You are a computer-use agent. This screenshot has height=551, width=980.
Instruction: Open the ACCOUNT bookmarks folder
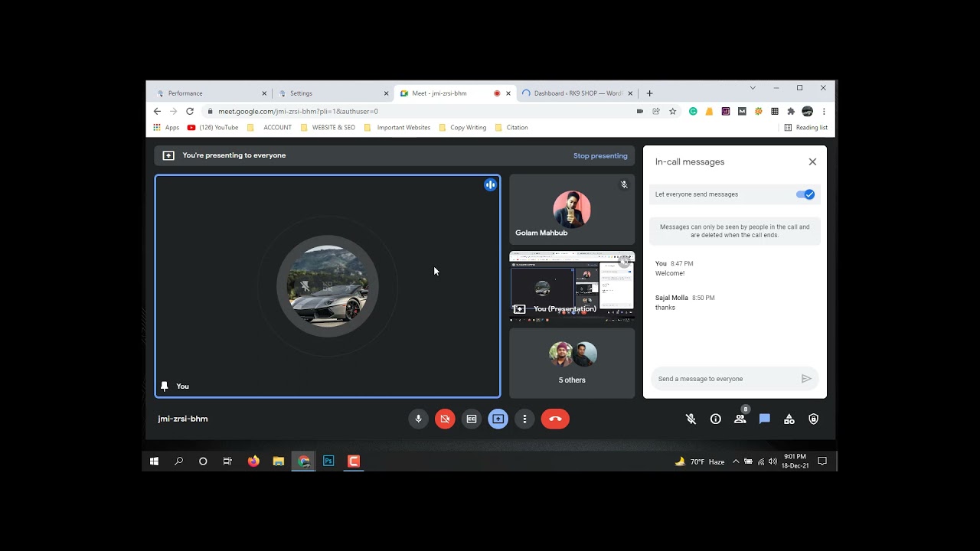click(x=272, y=128)
